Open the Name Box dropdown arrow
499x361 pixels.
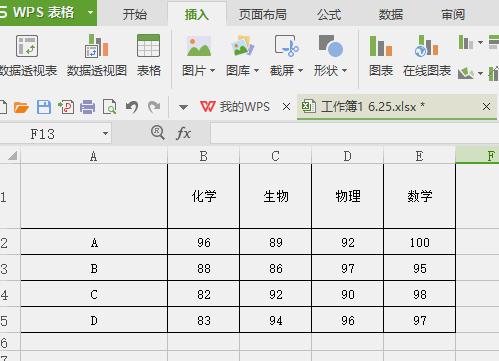(x=105, y=134)
